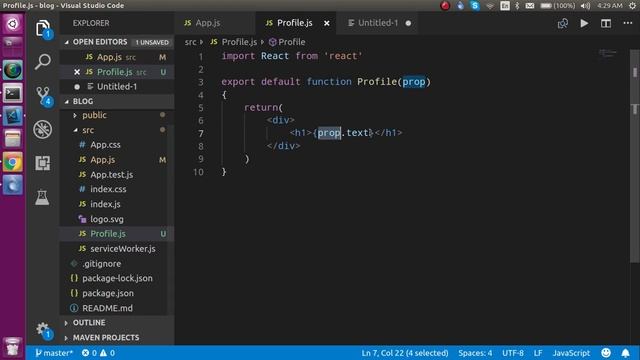Change line ending via LF status item

click(538, 353)
